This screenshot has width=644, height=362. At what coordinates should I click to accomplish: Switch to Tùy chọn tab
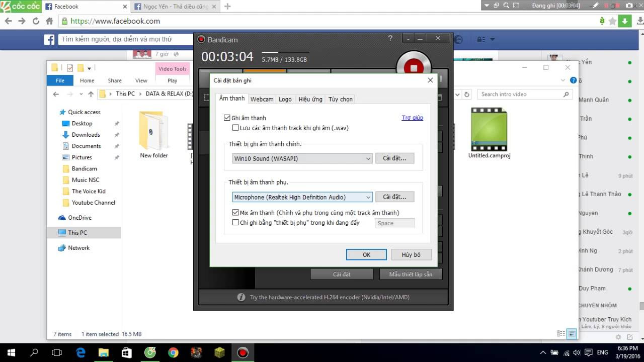pos(341,99)
